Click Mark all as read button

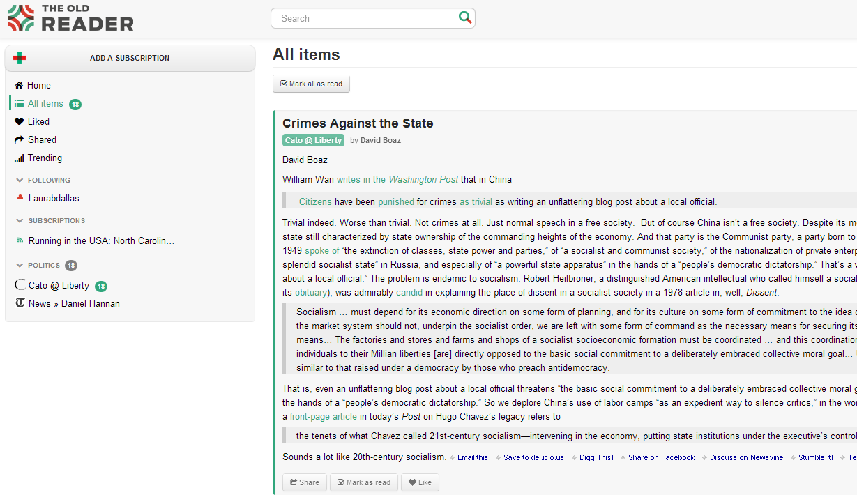click(311, 84)
